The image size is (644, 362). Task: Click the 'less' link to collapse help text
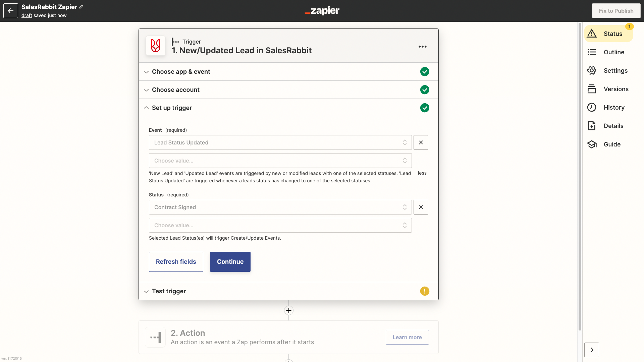pyautogui.click(x=422, y=173)
